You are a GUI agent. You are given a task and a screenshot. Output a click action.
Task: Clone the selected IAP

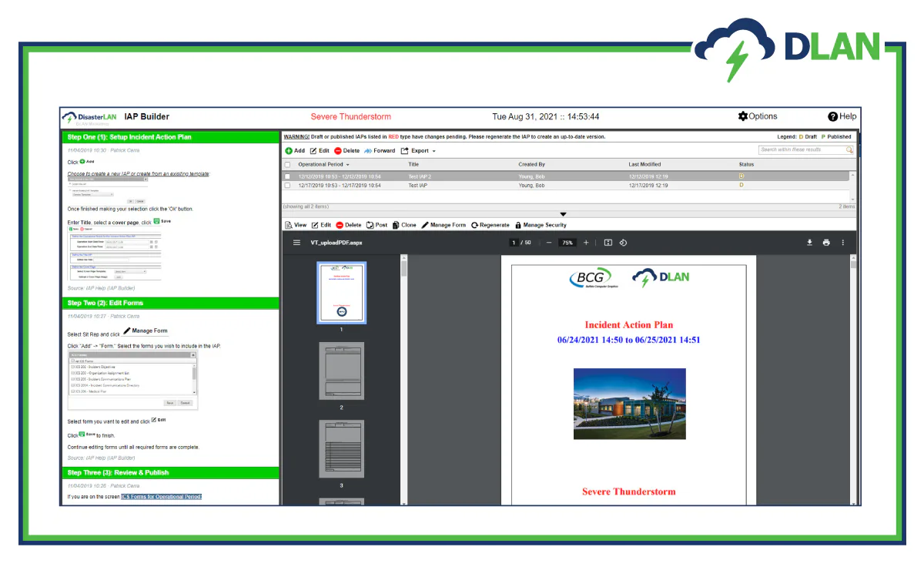tap(404, 225)
